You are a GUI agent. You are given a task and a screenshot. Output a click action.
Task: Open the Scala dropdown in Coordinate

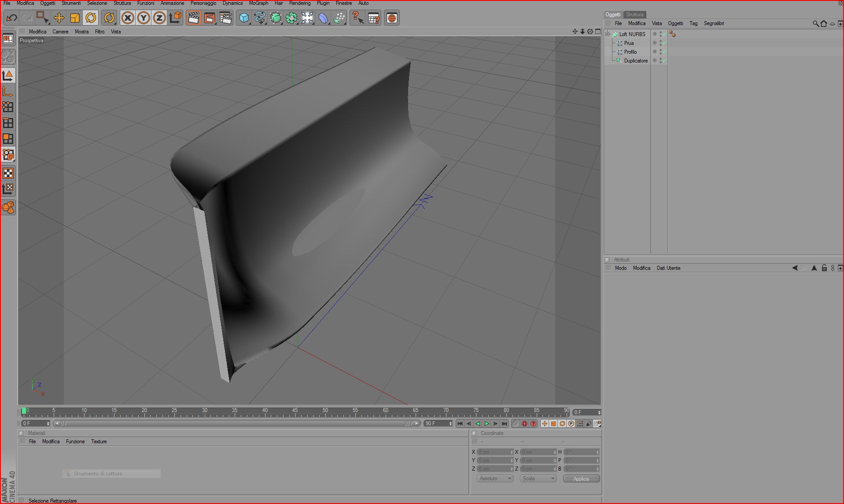click(538, 478)
